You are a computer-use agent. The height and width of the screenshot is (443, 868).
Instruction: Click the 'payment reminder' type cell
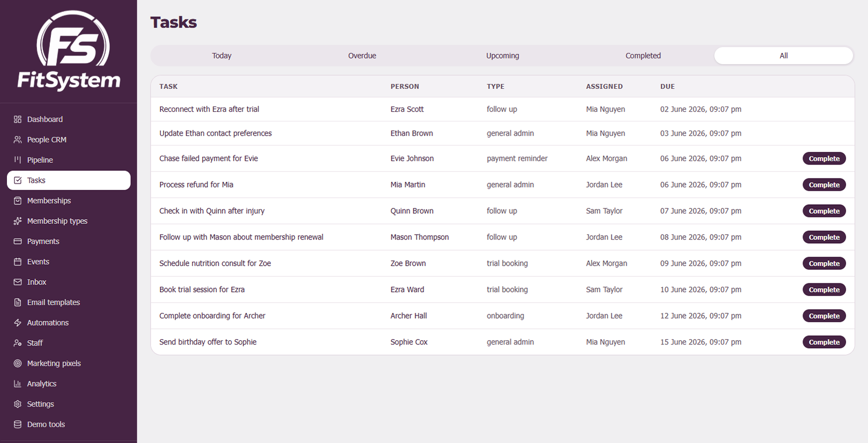click(x=517, y=159)
